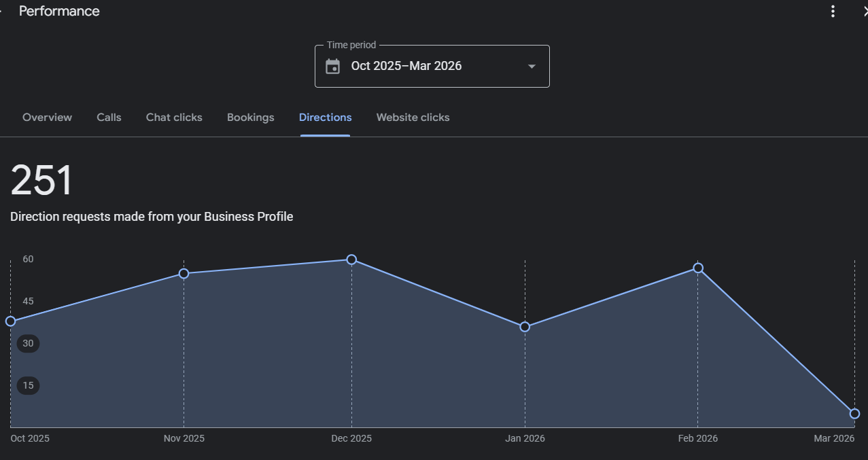
Task: Click the active Directions tab
Action: 325,118
